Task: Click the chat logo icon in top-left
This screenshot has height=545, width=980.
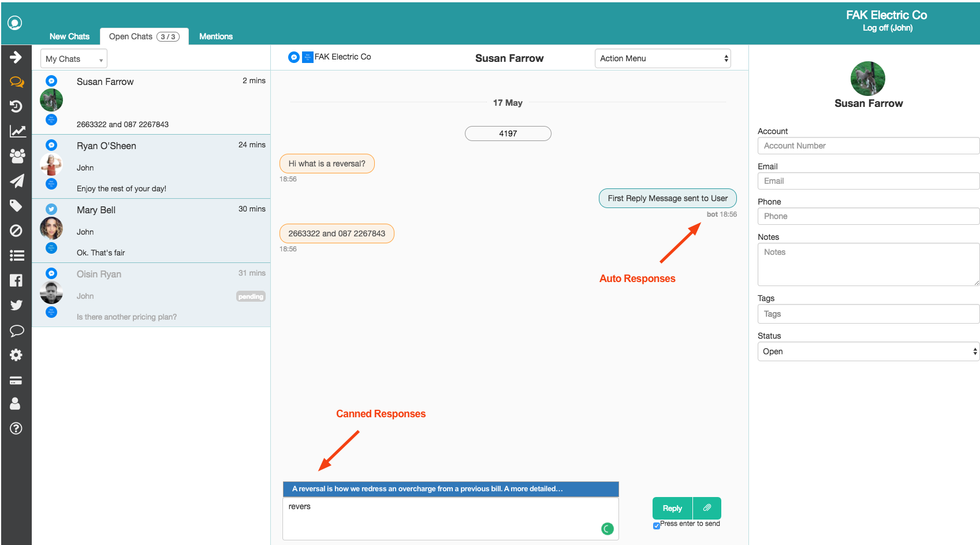Action: 15,23
